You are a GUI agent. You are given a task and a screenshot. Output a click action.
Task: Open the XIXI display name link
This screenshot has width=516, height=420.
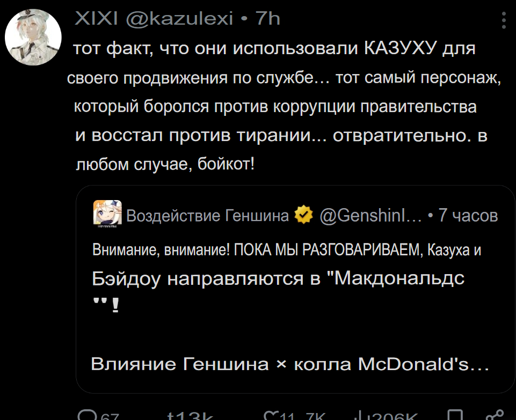[97, 19]
